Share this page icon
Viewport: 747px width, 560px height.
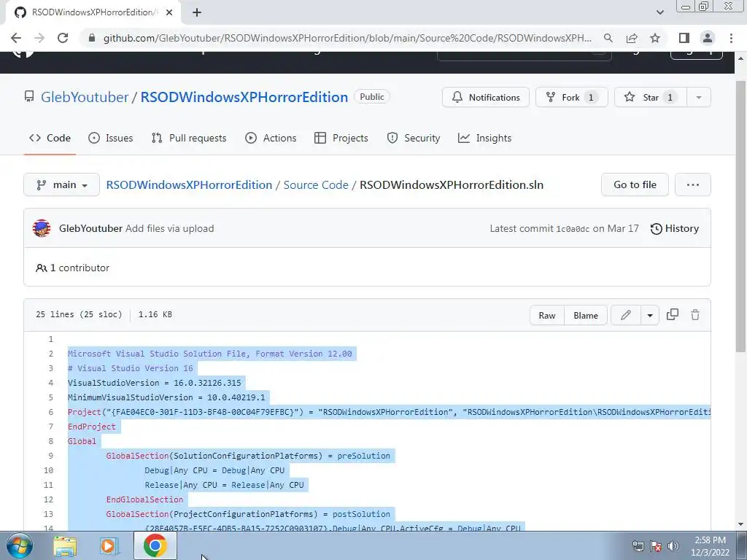[x=632, y=38]
